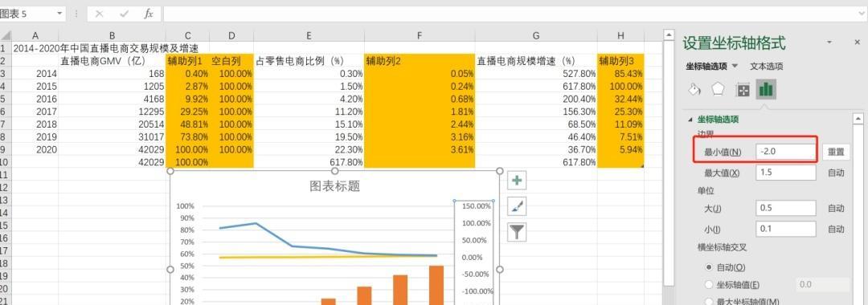Collapse the 坐标轴选项 section triangle
Viewport: 868px width, 305px height.
tap(690, 120)
